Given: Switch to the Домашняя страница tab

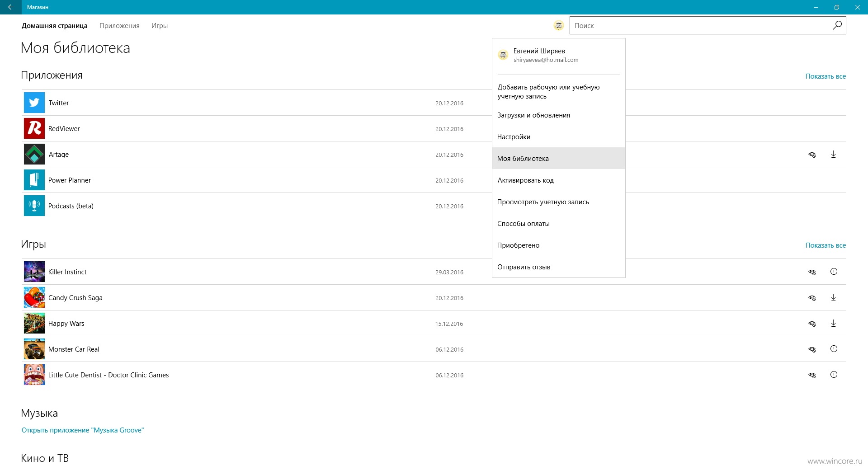Looking at the screenshot, I should (x=55, y=26).
